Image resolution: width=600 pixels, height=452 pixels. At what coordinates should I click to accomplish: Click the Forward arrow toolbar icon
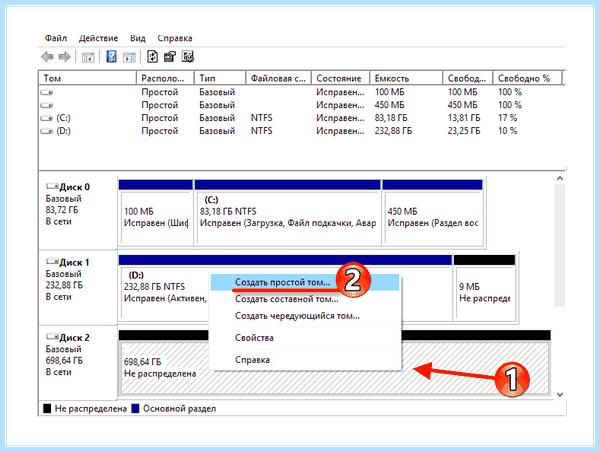click(x=64, y=57)
